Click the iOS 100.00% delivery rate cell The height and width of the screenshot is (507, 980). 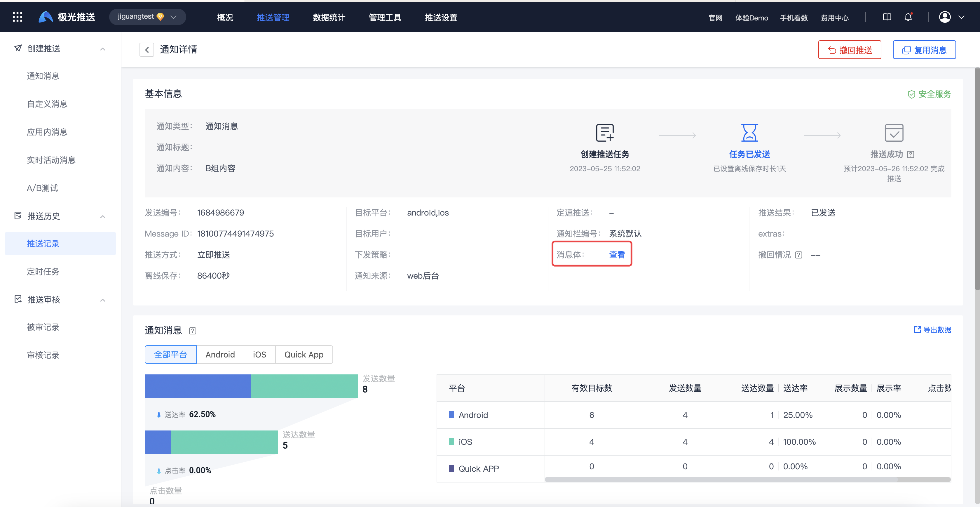799,442
